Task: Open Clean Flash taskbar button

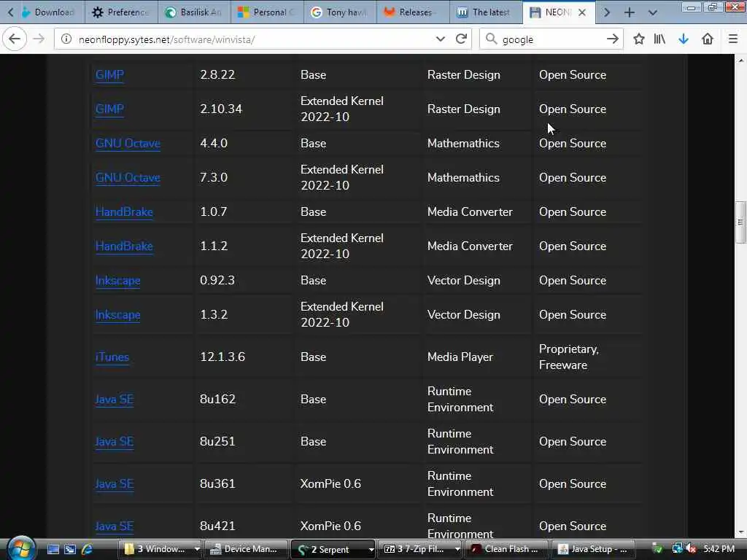Action: [506, 549]
